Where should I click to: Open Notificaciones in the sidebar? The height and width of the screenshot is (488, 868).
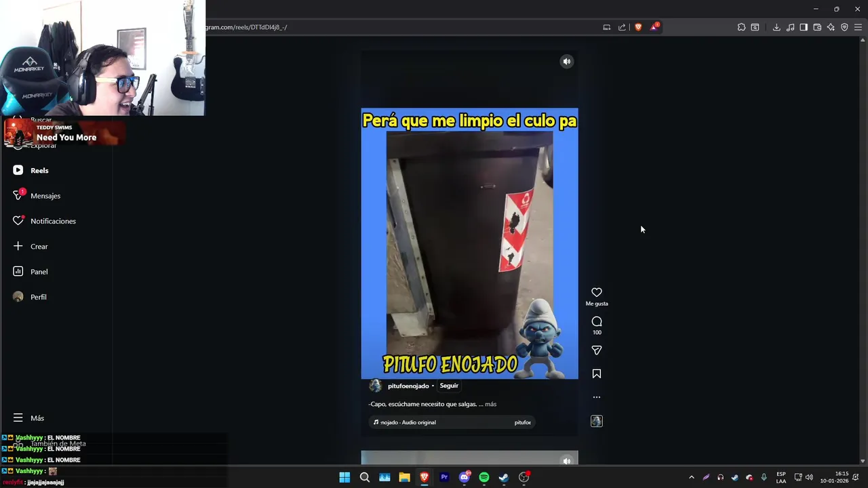click(53, 221)
